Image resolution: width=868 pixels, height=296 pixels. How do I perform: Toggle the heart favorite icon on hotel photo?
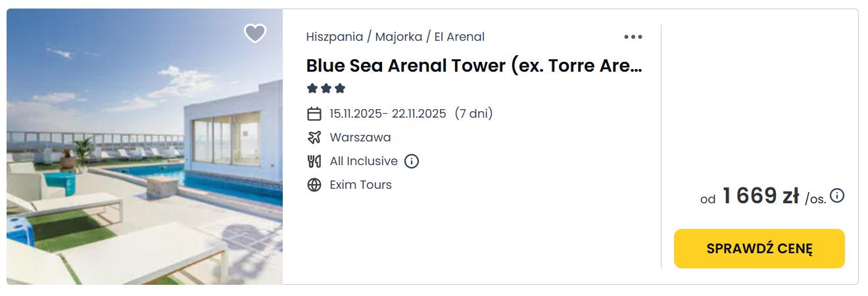255,33
